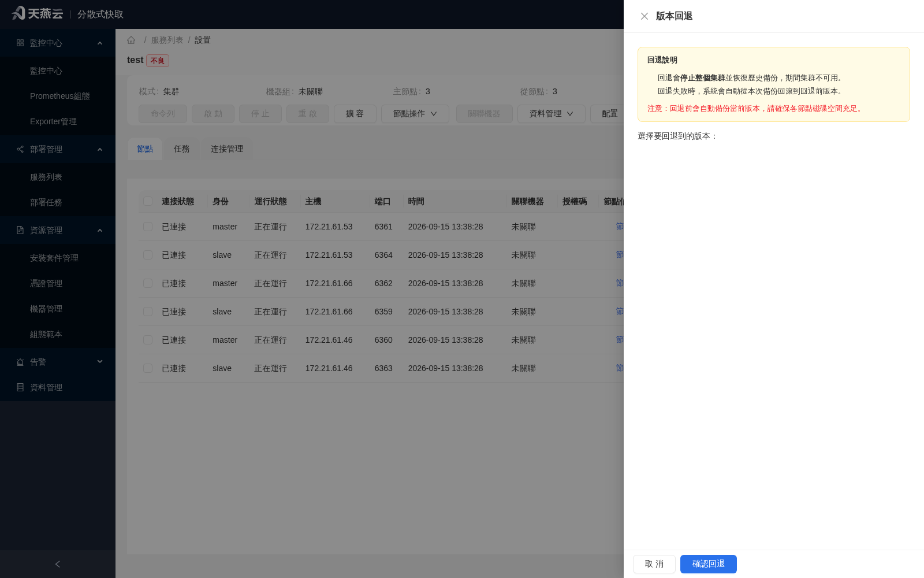Open 服務列表 breadcrumb link
Image resolution: width=924 pixels, height=578 pixels.
(x=167, y=40)
